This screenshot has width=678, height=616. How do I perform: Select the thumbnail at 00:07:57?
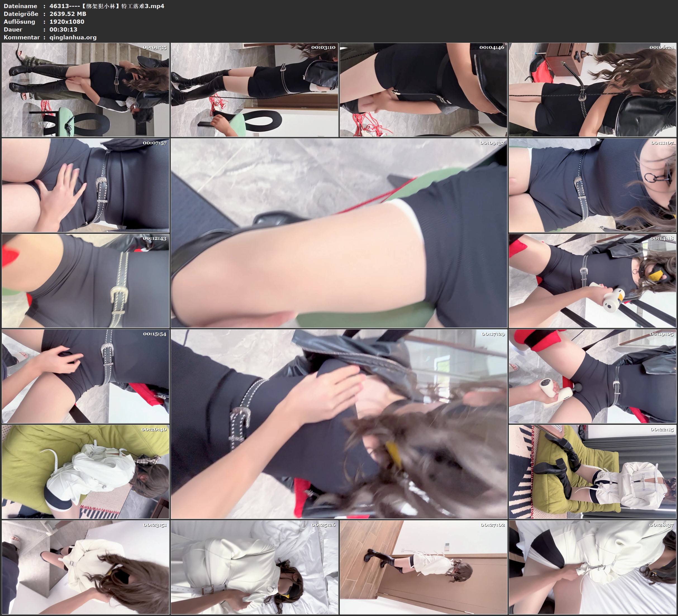(85, 185)
